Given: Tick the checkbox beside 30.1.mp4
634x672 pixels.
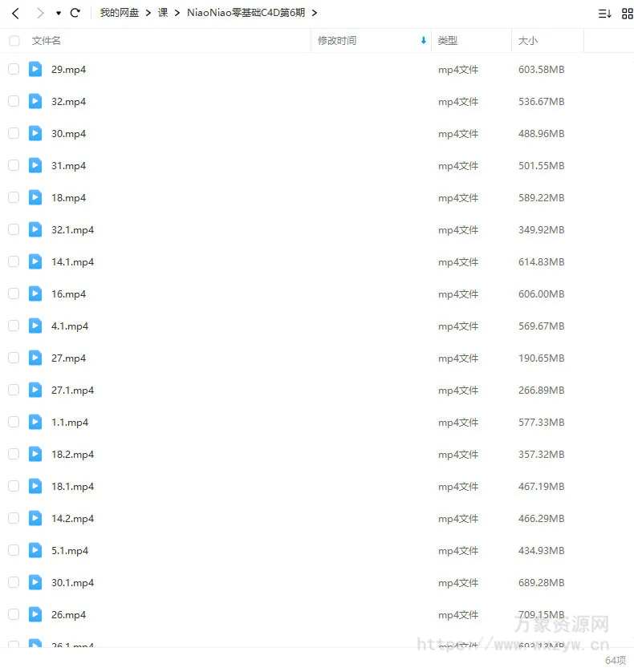Looking at the screenshot, I should 14,582.
